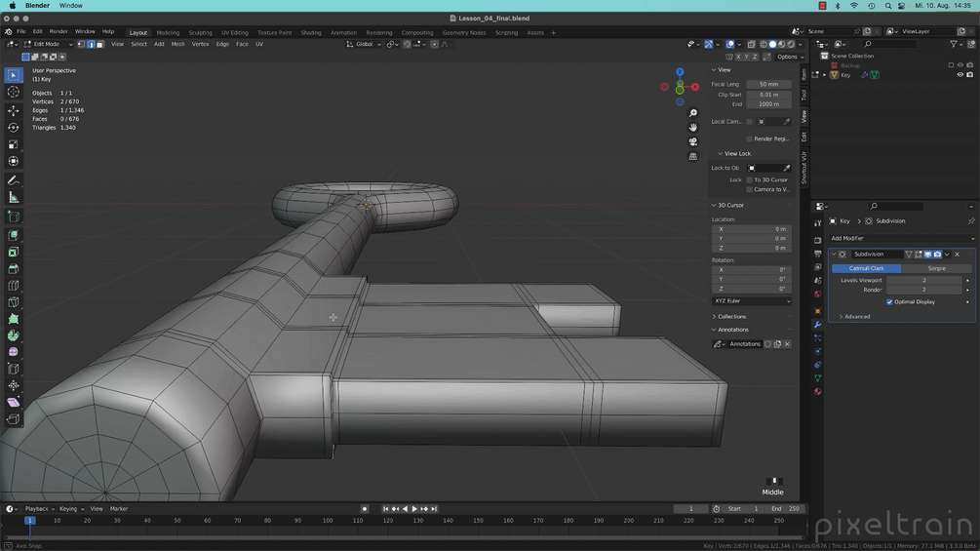Adjust the Focal Length field slider
The width and height of the screenshot is (980, 551).
[x=768, y=84]
